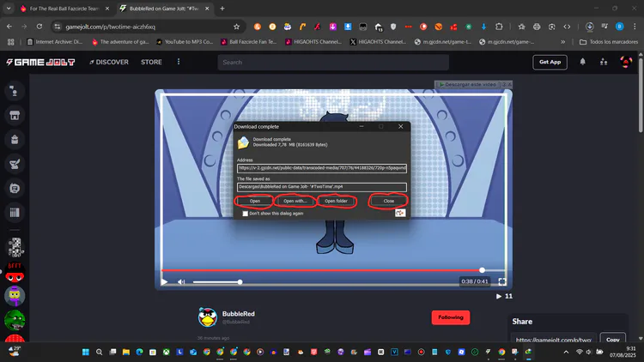Click the Game Jolt logo
The width and height of the screenshot is (644, 362).
pyautogui.click(x=40, y=62)
